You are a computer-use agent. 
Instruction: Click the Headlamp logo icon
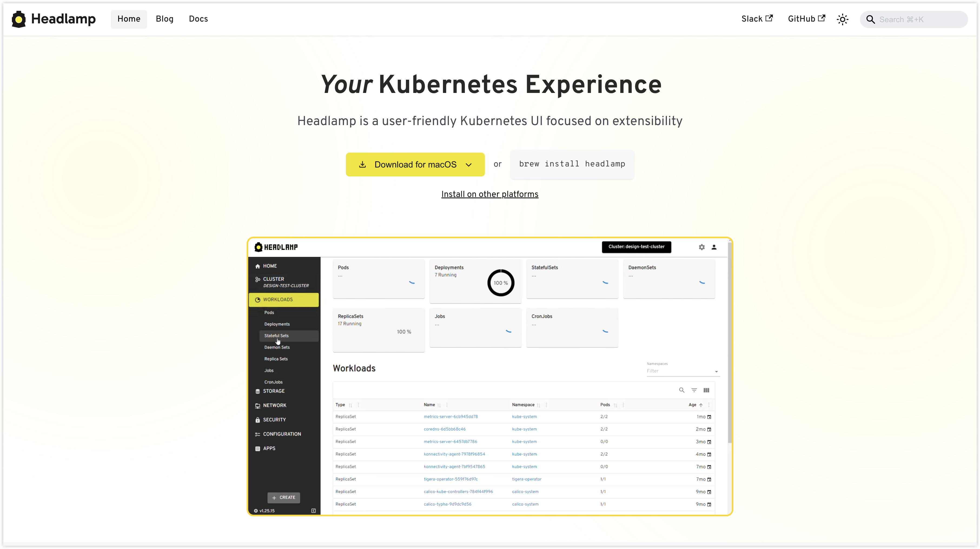click(19, 19)
